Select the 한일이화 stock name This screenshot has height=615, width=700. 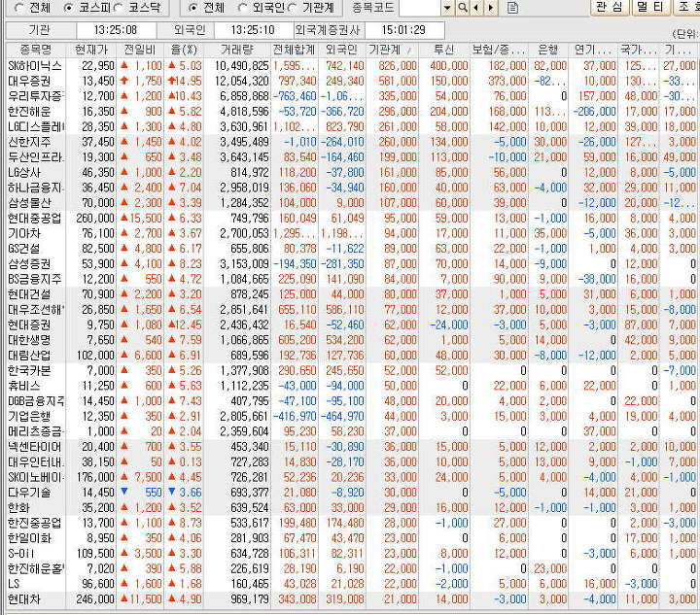(x=29, y=538)
